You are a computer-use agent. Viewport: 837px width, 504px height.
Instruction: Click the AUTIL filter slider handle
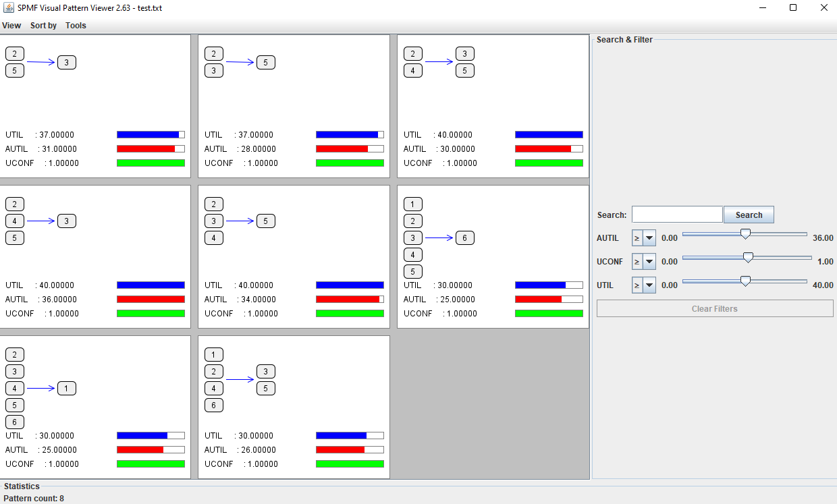[x=745, y=234]
